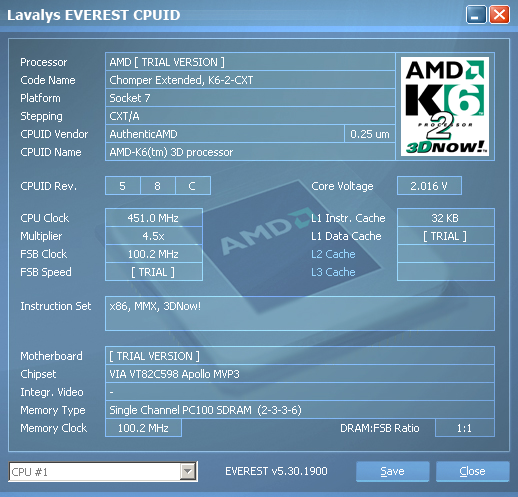This screenshot has width=518, height=497.
Task: Click the L3 Cache label
Action: tap(333, 272)
